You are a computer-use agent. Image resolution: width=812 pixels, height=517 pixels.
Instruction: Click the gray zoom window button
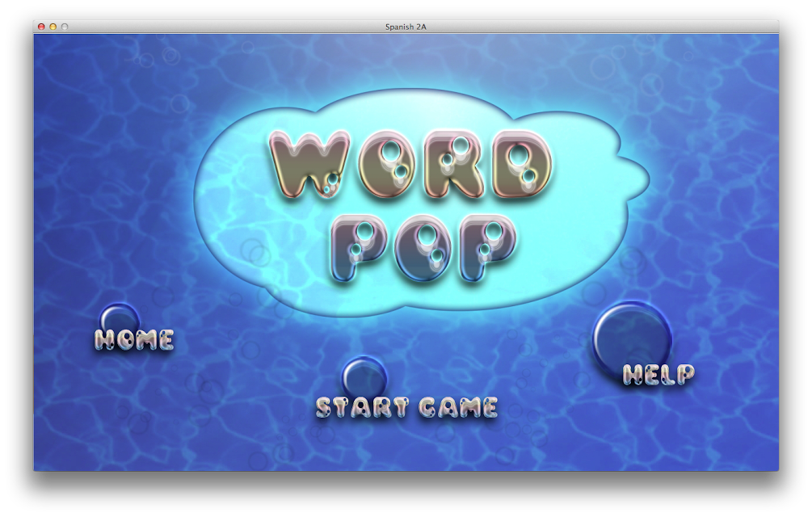click(65, 27)
